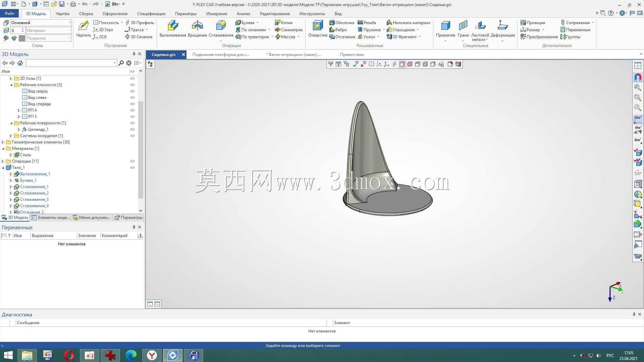Open File Explorer from the taskbar

coord(27,355)
